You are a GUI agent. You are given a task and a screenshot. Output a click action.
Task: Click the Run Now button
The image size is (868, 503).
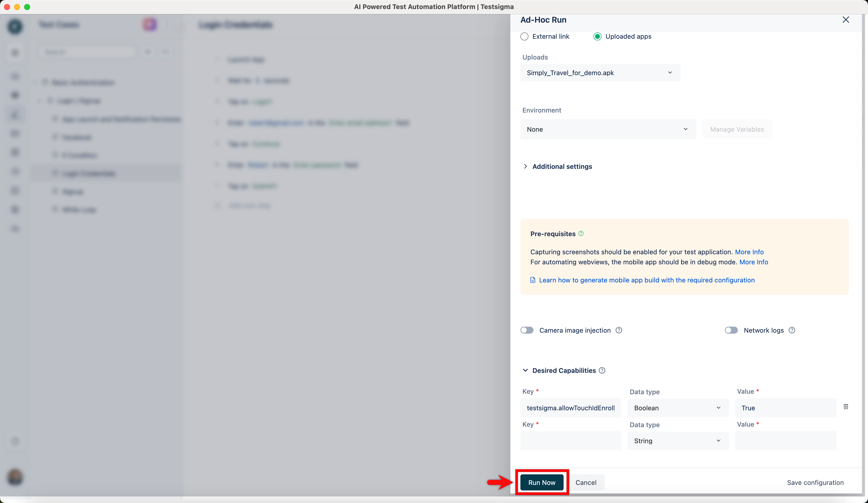(541, 482)
